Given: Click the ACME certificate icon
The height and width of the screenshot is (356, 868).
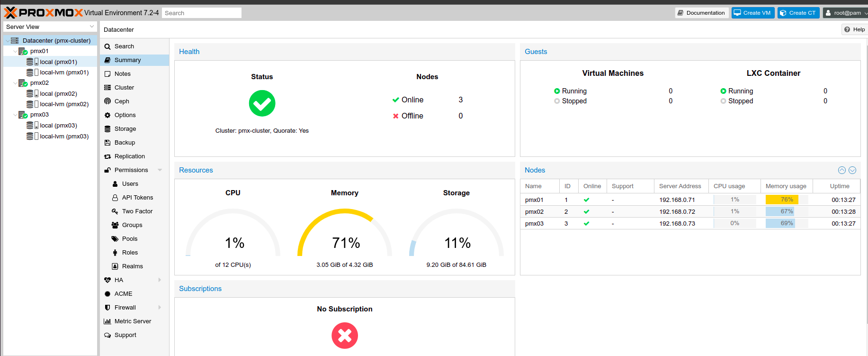Looking at the screenshot, I should pyautogui.click(x=107, y=294).
